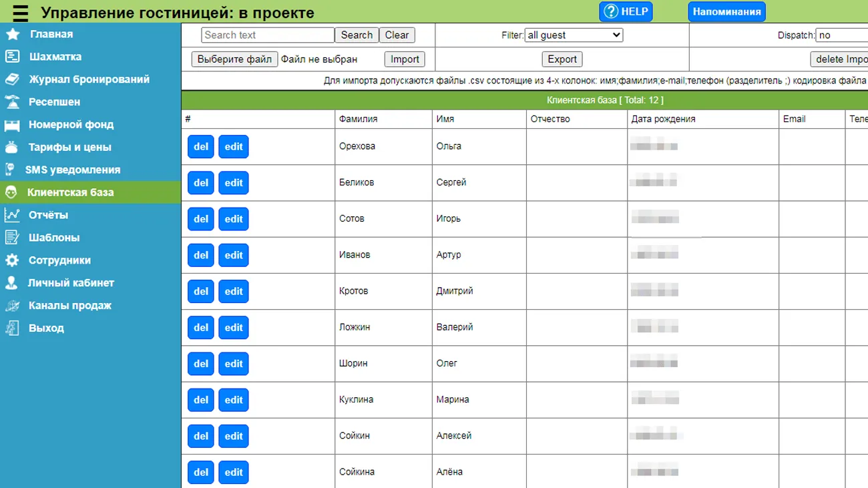Edit the Иванов Артур client entry
This screenshot has height=488, width=868.
tap(234, 255)
